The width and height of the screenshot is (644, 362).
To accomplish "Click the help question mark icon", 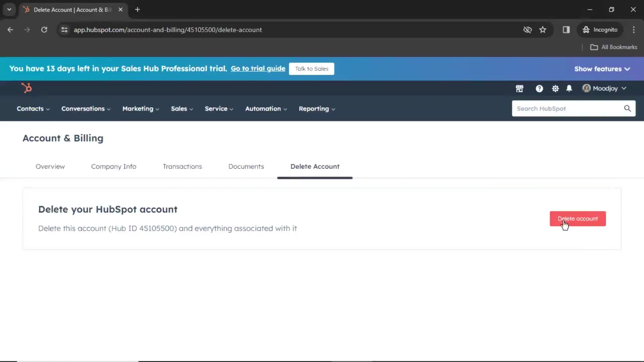I will click(539, 88).
